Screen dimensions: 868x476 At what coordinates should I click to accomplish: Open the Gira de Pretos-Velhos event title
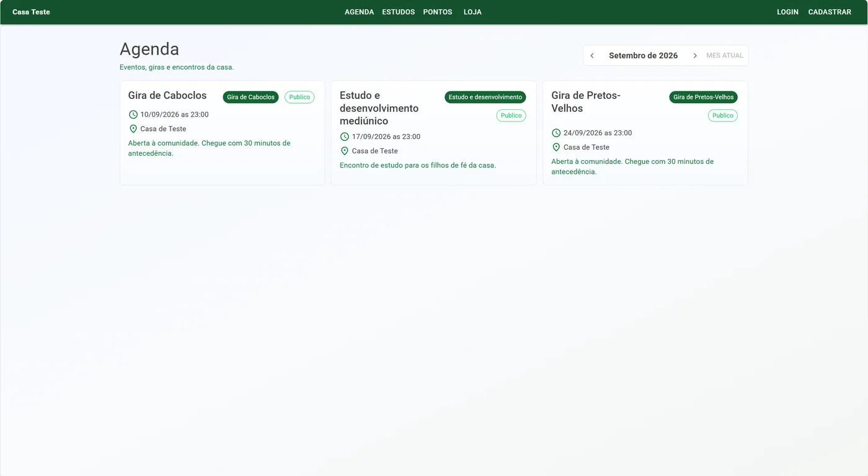[x=586, y=102]
